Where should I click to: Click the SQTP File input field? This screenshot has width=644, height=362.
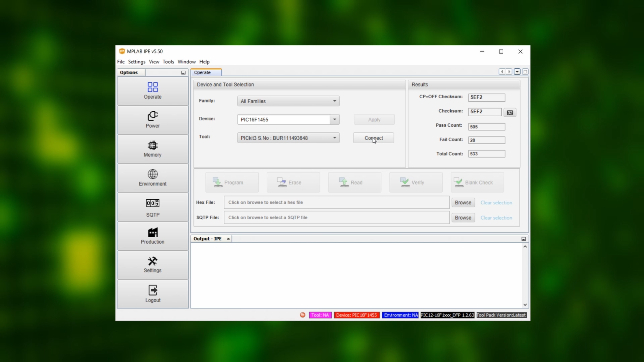336,217
